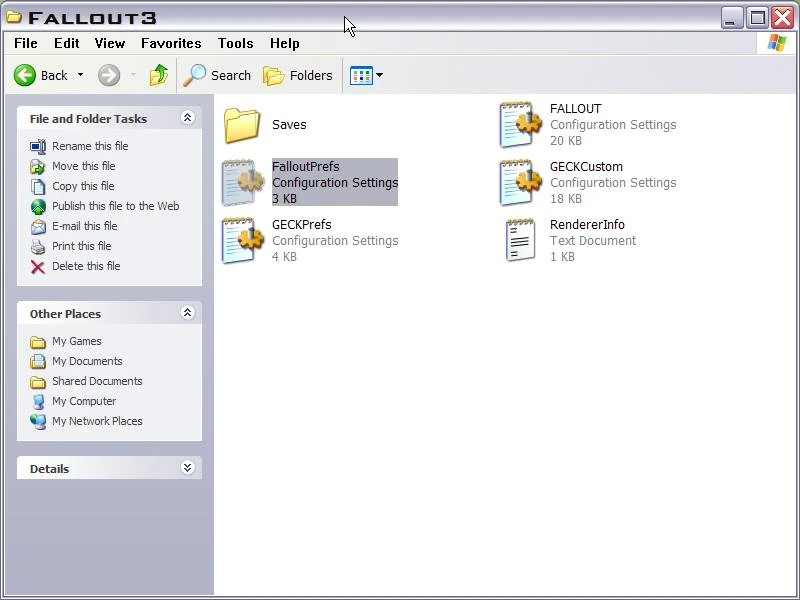Click Move this file link
Image resolution: width=800 pixels, height=600 pixels.
pyautogui.click(x=84, y=166)
